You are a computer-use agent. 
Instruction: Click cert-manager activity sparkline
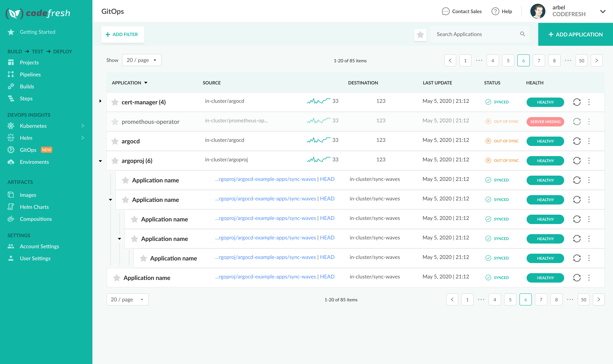coord(318,101)
